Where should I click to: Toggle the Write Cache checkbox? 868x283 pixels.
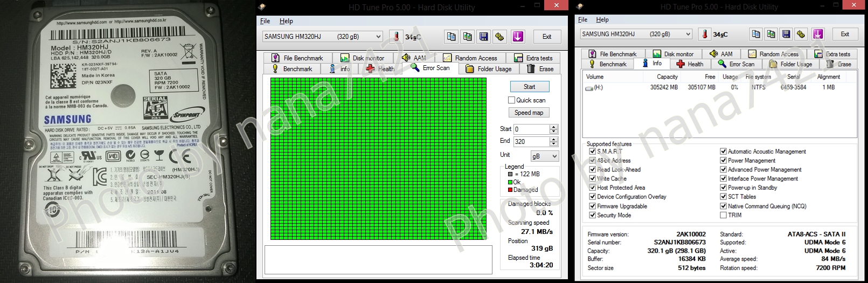[x=593, y=178]
